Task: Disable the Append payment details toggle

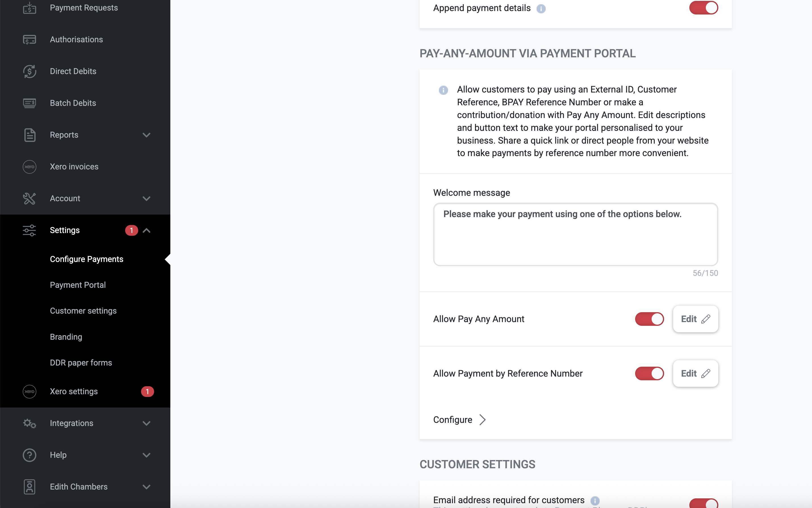Action: pyautogui.click(x=703, y=8)
